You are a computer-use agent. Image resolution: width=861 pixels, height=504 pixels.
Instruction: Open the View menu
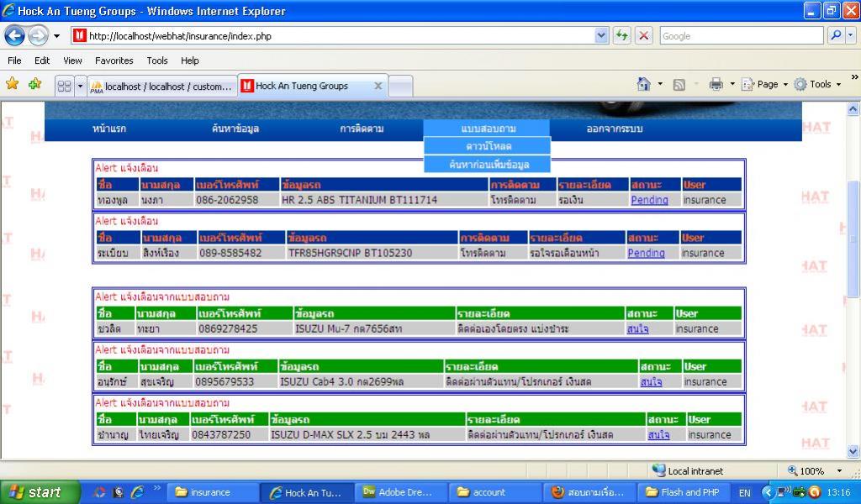coord(72,60)
